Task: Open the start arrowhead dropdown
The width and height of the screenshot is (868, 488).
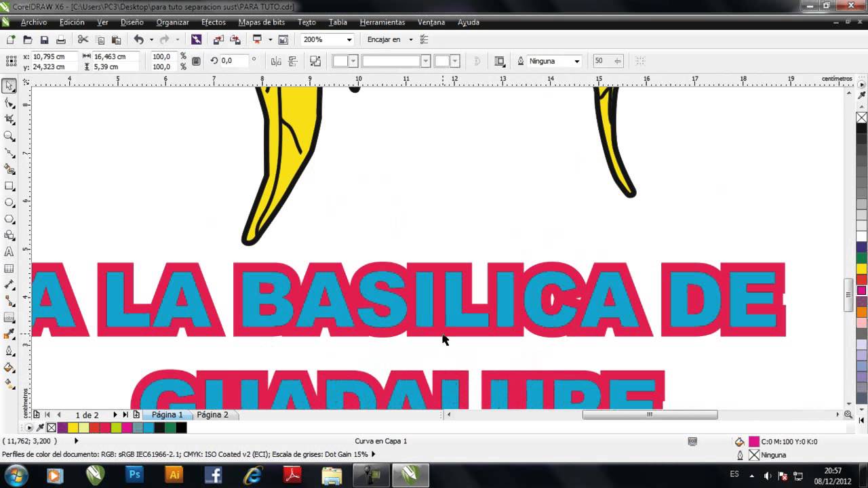Action: click(x=353, y=61)
